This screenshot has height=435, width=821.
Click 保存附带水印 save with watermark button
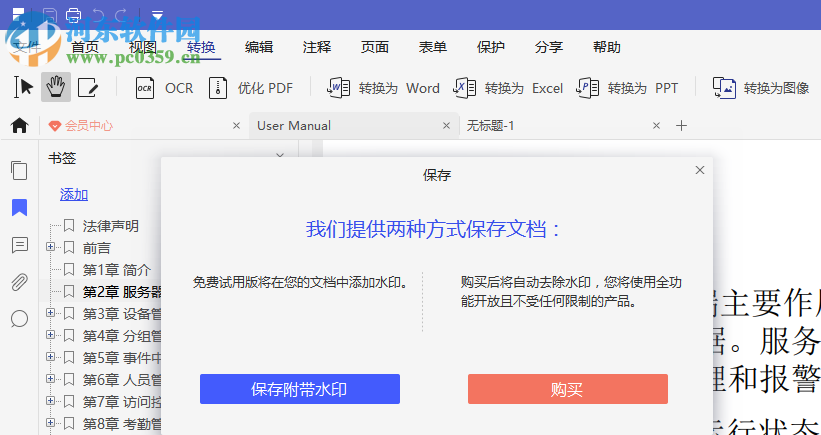tap(299, 389)
